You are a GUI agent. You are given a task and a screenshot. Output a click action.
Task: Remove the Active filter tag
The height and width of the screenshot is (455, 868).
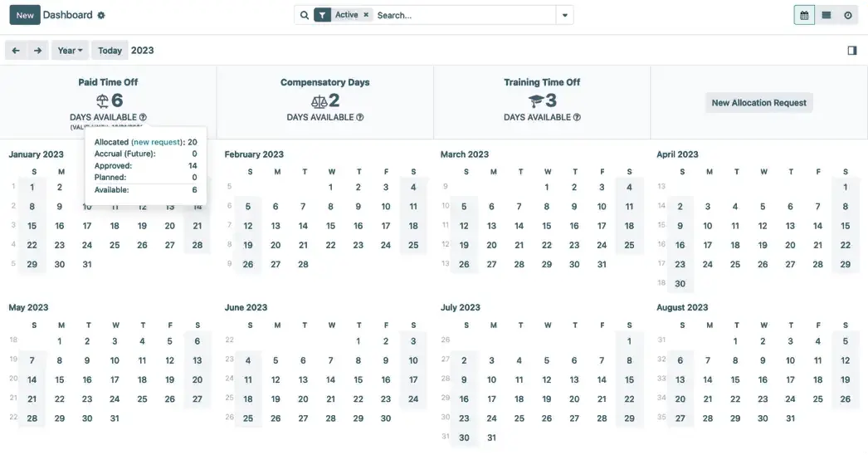[x=366, y=15]
